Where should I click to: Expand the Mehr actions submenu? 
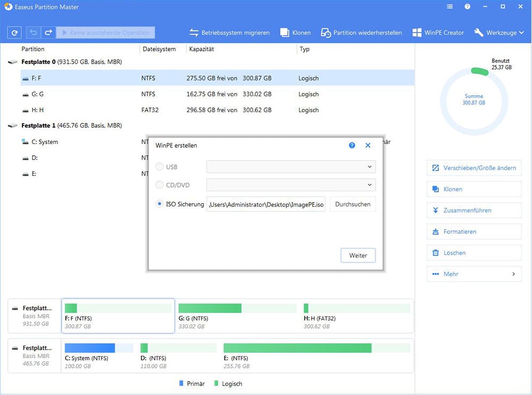pos(473,274)
